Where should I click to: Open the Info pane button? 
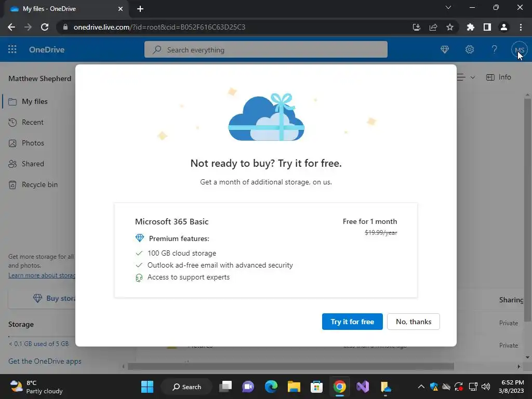pos(498,77)
